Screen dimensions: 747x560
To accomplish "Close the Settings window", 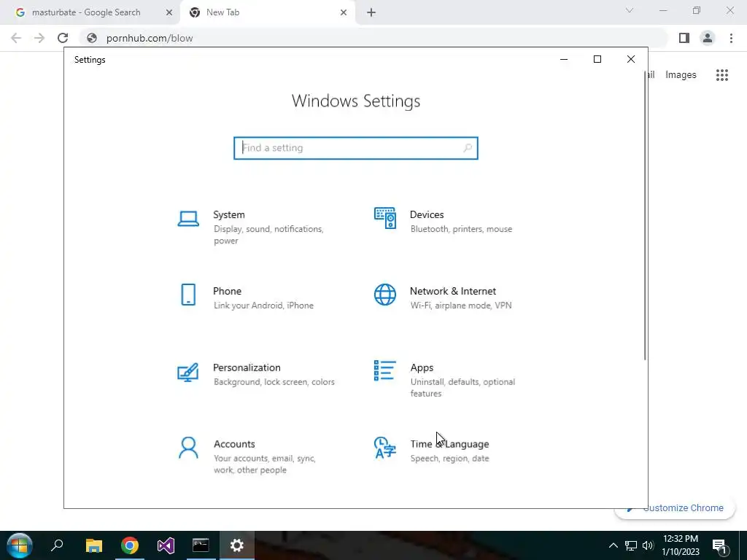I will click(x=631, y=59).
